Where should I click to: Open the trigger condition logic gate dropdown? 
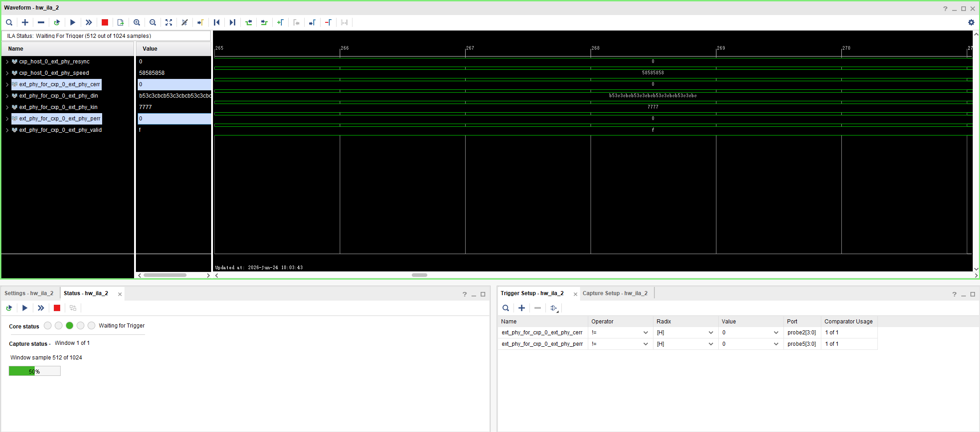click(554, 308)
